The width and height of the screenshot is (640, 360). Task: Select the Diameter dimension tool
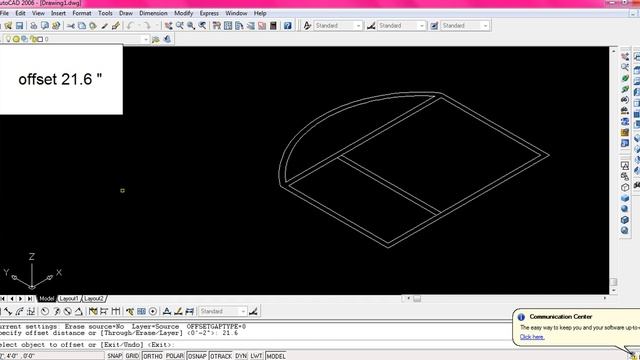[67, 311]
